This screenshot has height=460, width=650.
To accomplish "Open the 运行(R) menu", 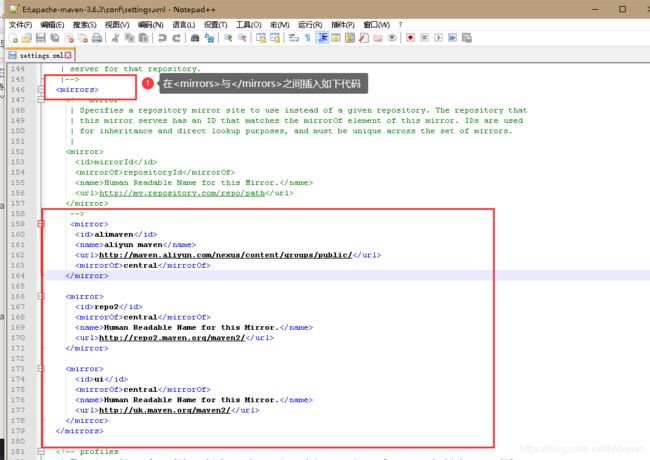I will pyautogui.click(x=310, y=25).
